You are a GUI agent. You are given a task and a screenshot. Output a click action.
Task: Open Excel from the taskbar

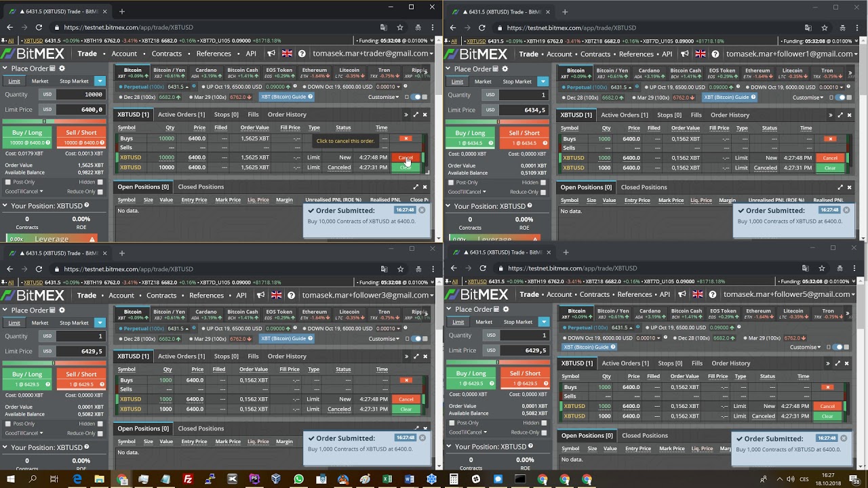pyautogui.click(x=387, y=479)
